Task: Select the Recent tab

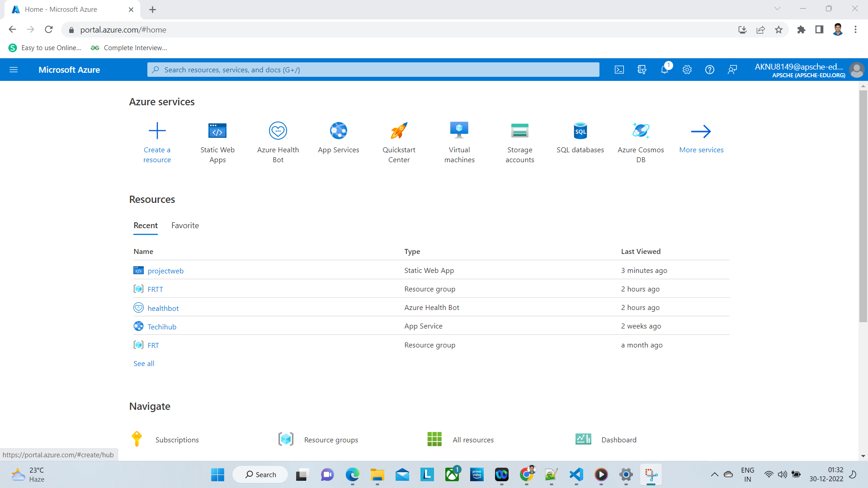Action: point(146,225)
